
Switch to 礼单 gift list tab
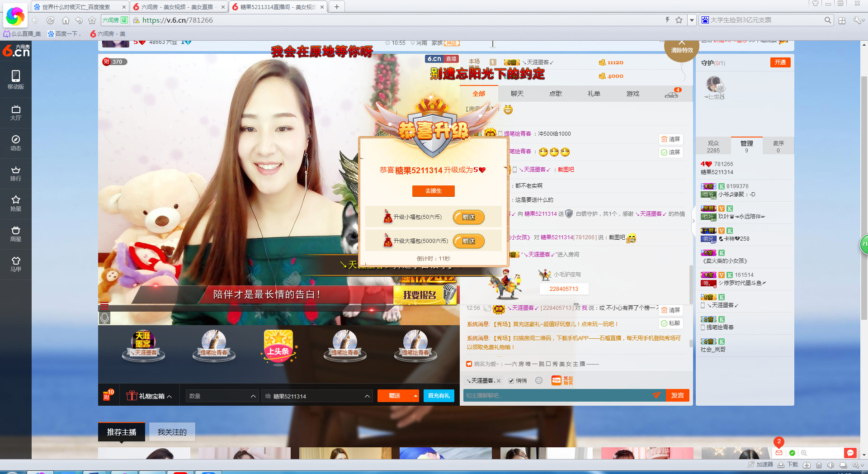(x=594, y=94)
